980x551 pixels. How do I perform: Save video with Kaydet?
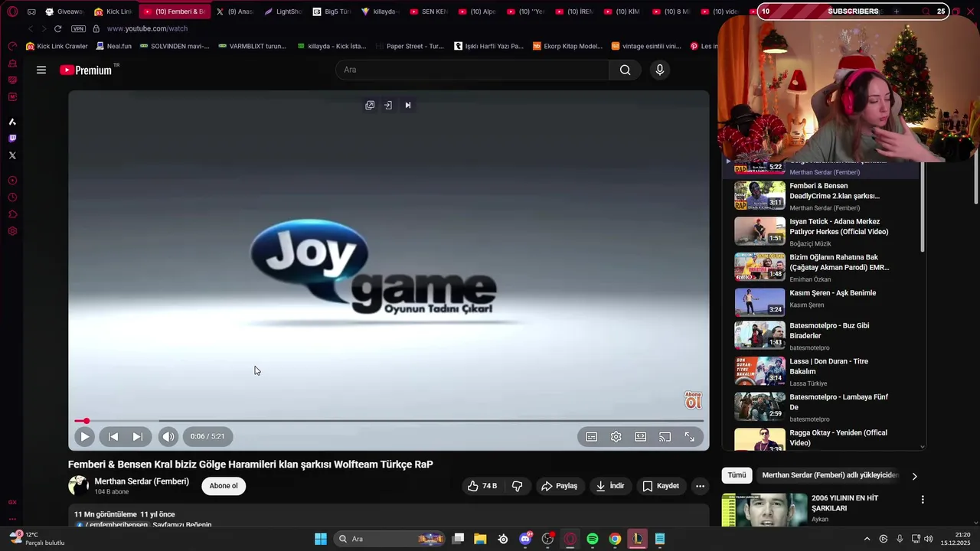661,486
